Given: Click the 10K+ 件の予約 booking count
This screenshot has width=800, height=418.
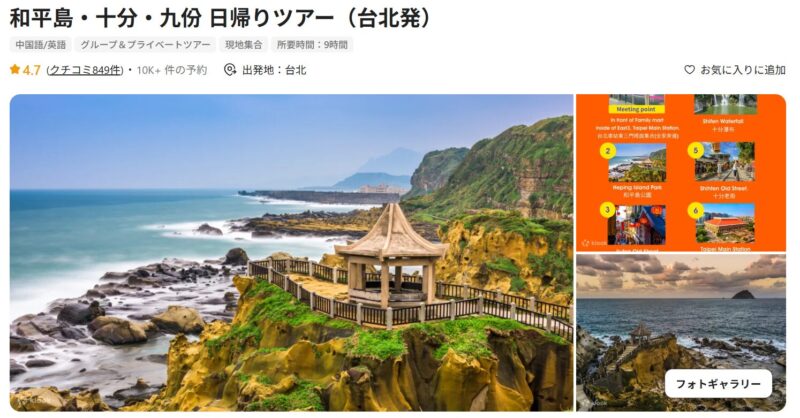Looking at the screenshot, I should point(171,70).
